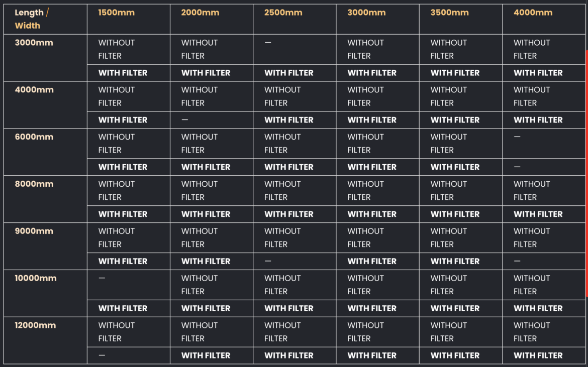Open WITH FILTER for 10000mm length, 1500mm width
This screenshot has height=367, width=588.
click(123, 309)
